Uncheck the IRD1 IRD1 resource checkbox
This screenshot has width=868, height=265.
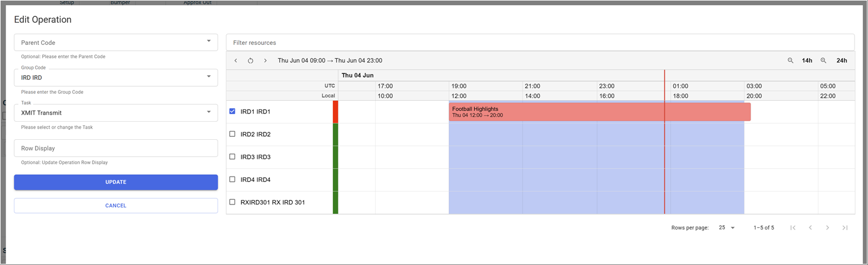coord(233,111)
